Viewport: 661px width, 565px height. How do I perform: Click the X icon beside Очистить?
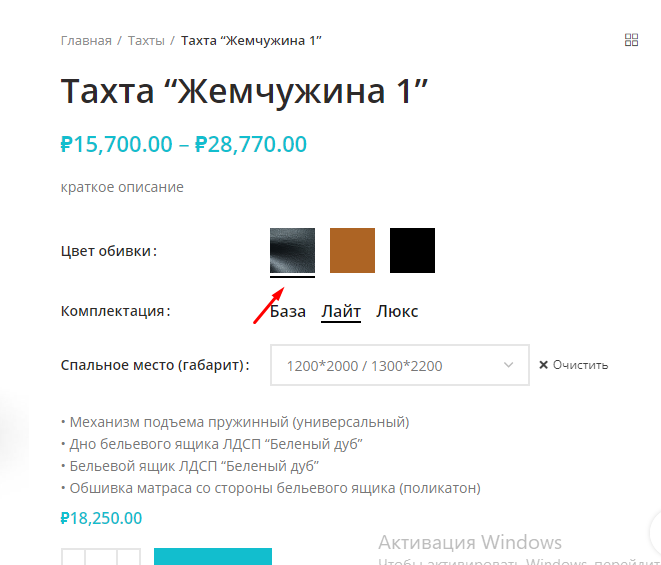(x=543, y=365)
